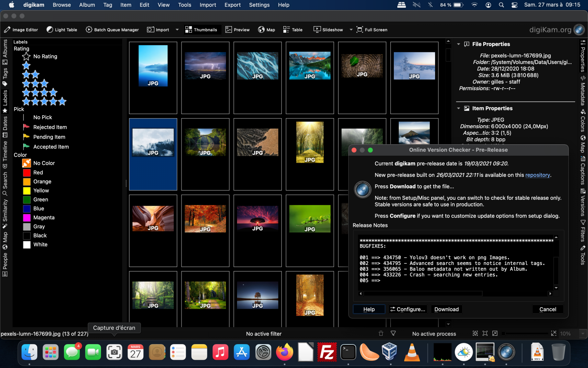Collapse the File Properties section
Image resolution: width=588 pixels, height=368 pixels.
click(458, 44)
